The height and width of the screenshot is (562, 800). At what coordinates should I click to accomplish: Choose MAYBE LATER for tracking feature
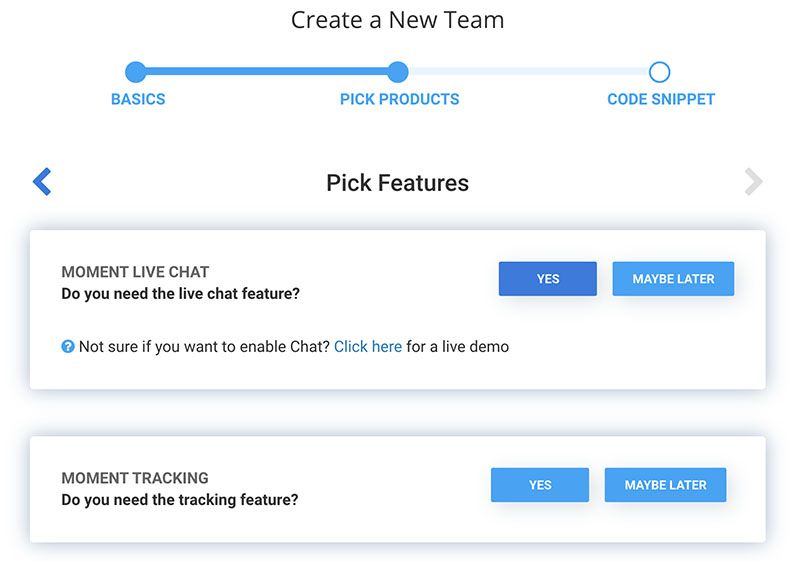click(x=665, y=485)
